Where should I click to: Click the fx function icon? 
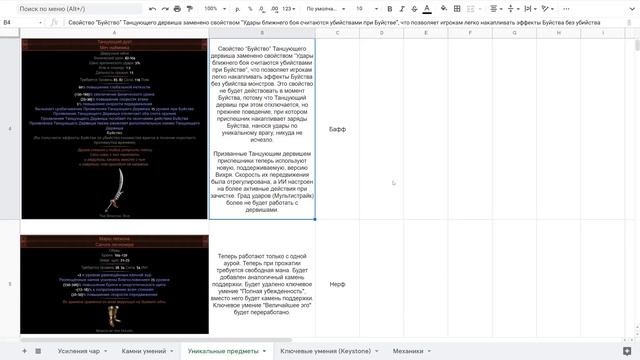point(54,22)
